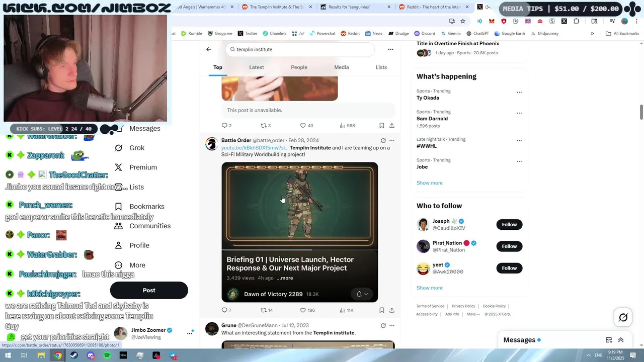Reply to Battle Order post with 7 replies
This screenshot has height=362, width=644.
click(x=226, y=310)
